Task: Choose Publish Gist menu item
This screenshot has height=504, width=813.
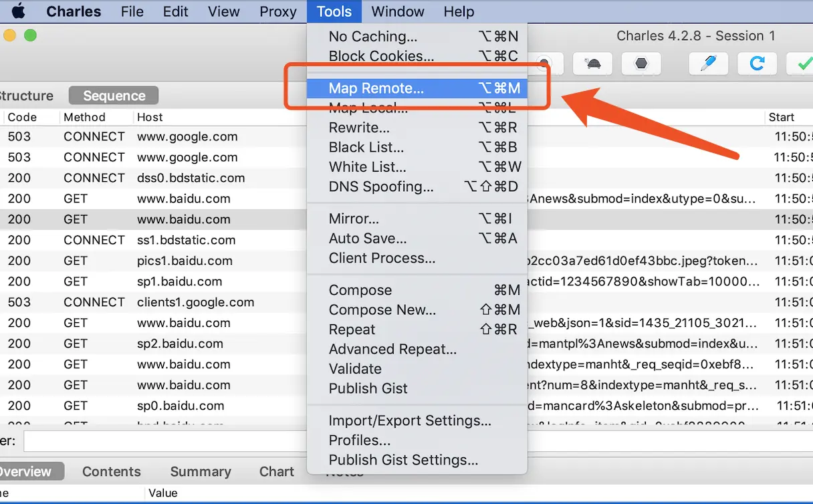Action: pyautogui.click(x=417, y=388)
